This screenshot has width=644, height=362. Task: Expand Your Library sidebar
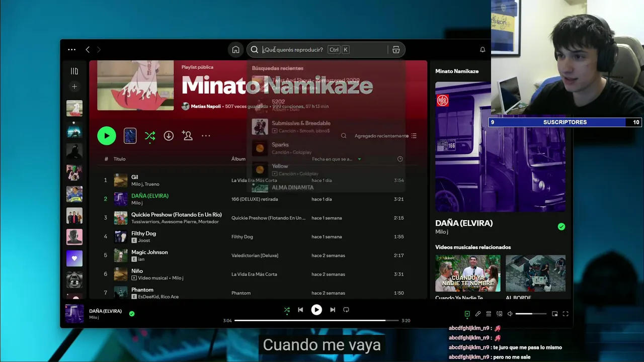pos(74,71)
